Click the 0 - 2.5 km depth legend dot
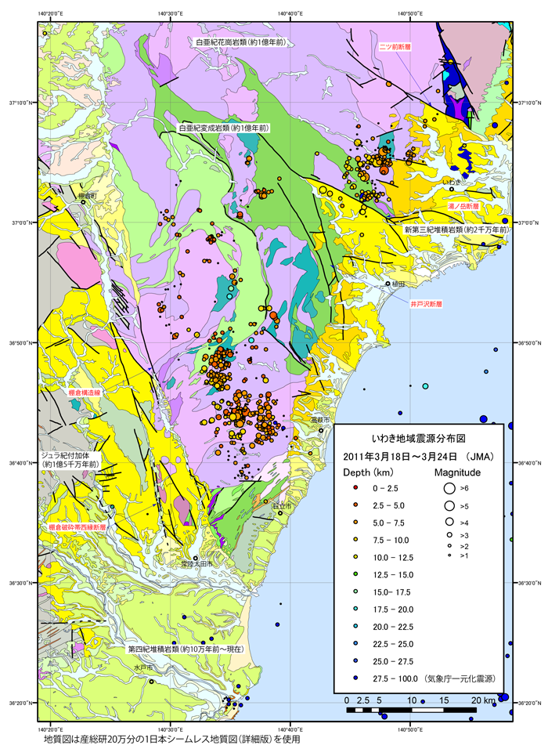Screen dimensions: 548x756 point(355,488)
